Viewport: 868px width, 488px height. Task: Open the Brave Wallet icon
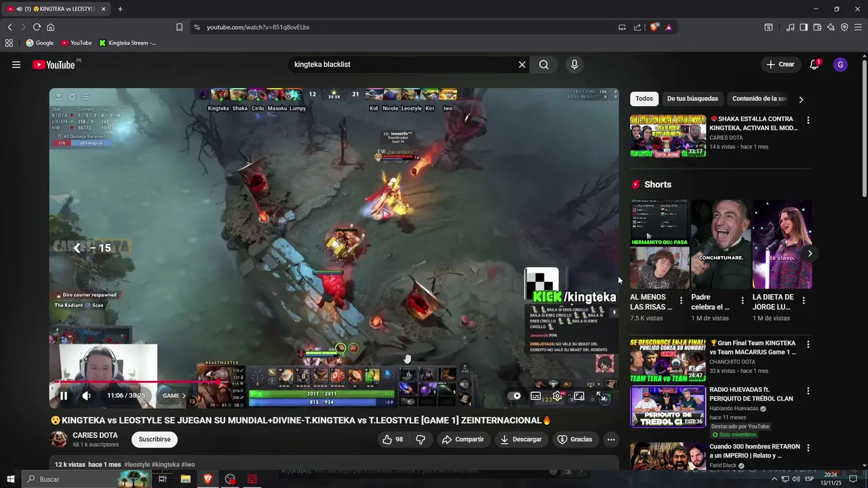click(817, 27)
